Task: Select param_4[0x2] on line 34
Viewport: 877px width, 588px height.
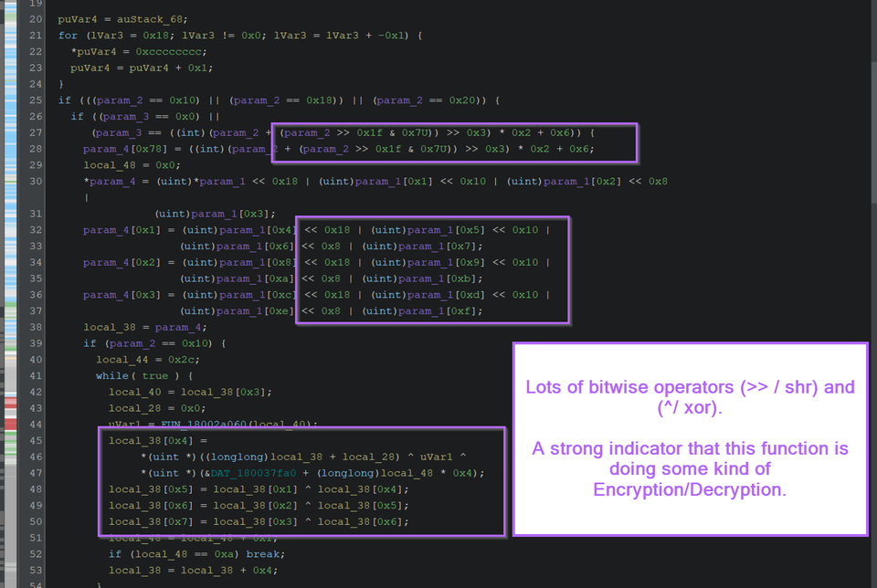Action: pos(122,262)
